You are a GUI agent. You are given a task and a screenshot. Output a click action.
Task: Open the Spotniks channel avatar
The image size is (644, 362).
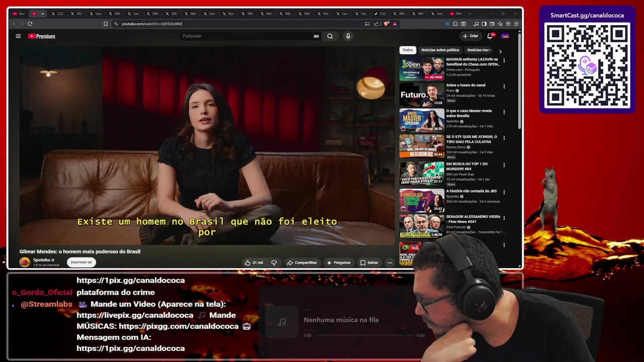pyautogui.click(x=25, y=262)
